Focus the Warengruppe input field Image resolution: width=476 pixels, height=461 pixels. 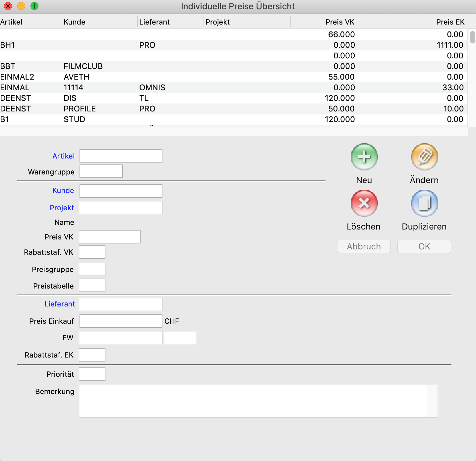[x=101, y=171]
